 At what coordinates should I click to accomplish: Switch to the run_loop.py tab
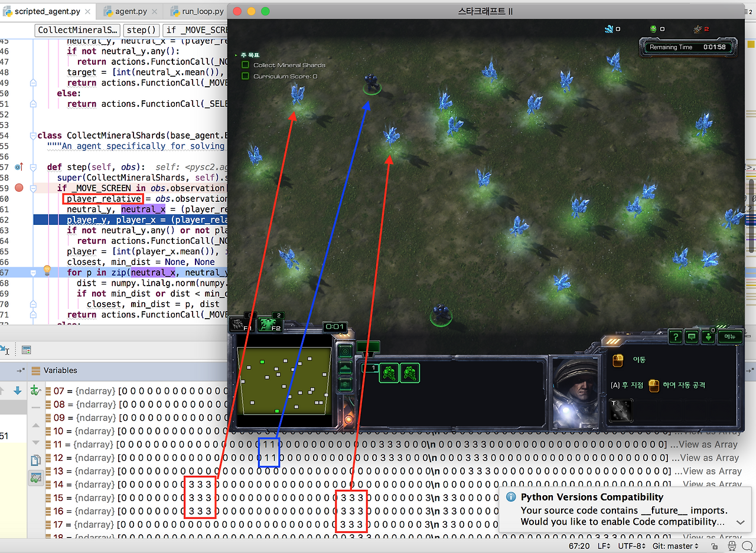pos(198,11)
